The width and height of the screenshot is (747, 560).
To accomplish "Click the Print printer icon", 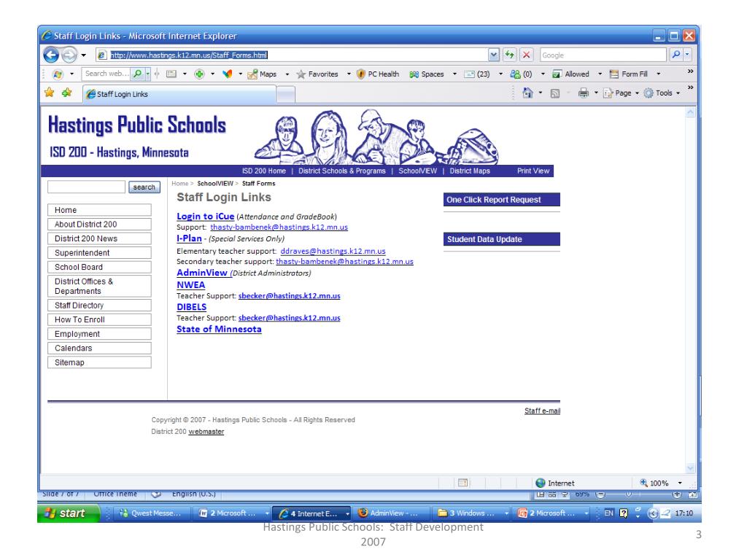I will [x=583, y=93].
